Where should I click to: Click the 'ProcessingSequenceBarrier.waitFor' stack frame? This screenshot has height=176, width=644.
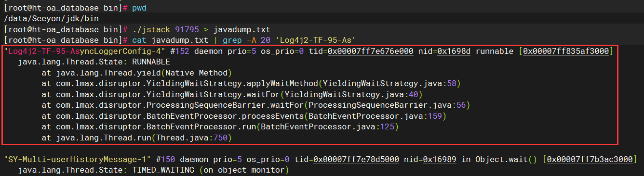pyautogui.click(x=255, y=105)
